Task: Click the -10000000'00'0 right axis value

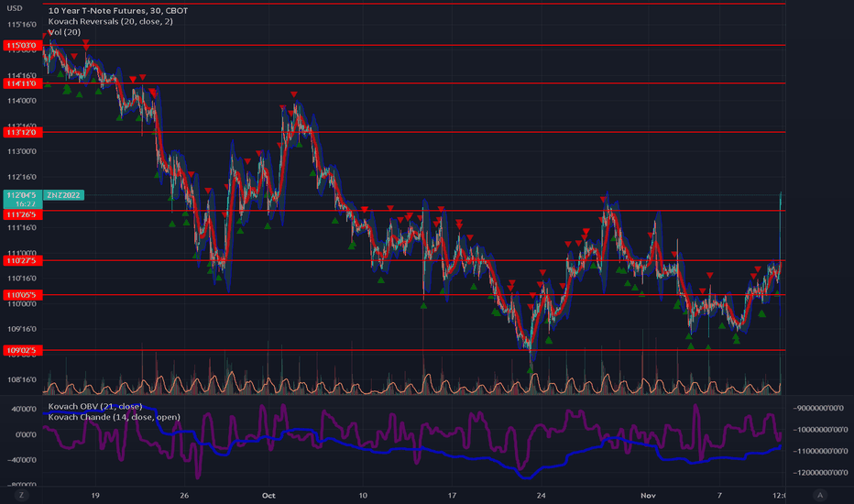Action: point(820,430)
